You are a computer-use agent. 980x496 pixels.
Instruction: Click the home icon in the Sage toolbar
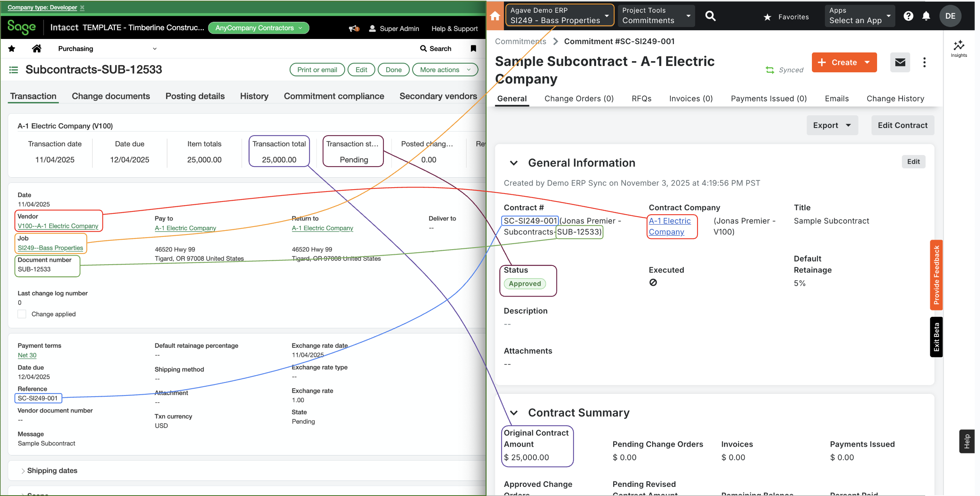[x=37, y=48]
